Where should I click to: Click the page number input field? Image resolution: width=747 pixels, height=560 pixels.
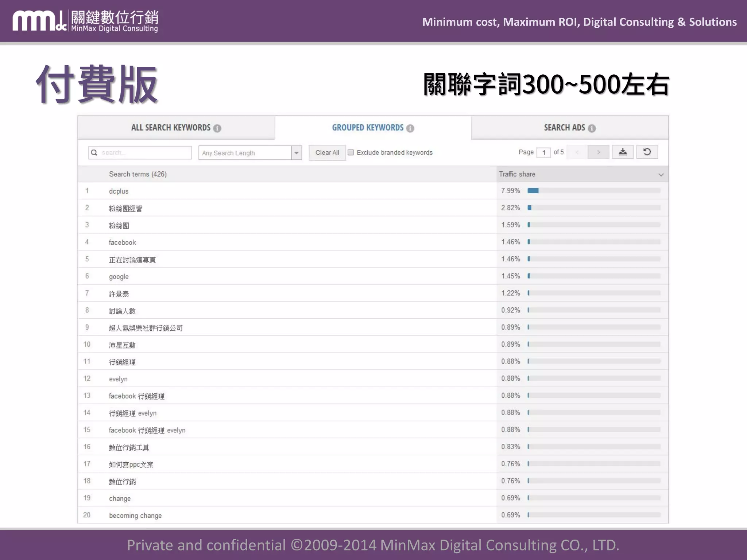point(544,152)
